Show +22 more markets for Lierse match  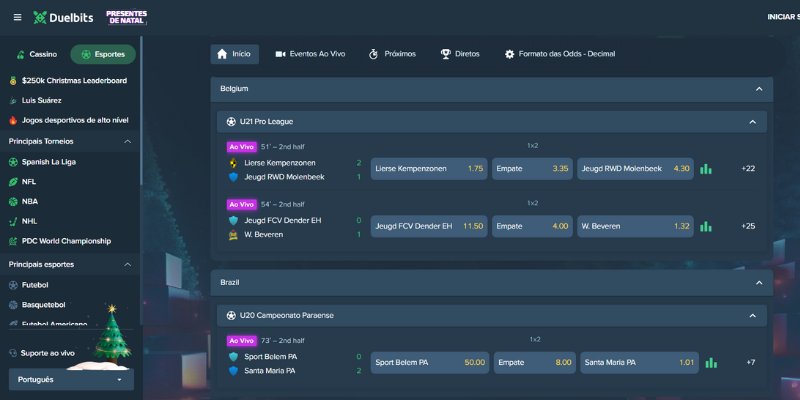click(x=748, y=169)
